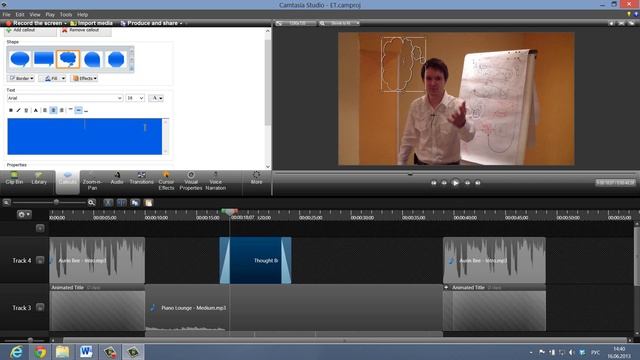The image size is (640, 360).
Task: Switch to the Clip Bin tab
Action: pos(14,179)
